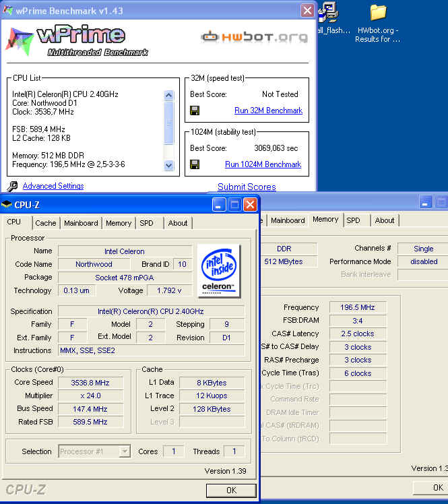Viewport: 448px width, 504px height.
Task: Click the HWBOT.org logo in wPrime
Action: pos(255,36)
